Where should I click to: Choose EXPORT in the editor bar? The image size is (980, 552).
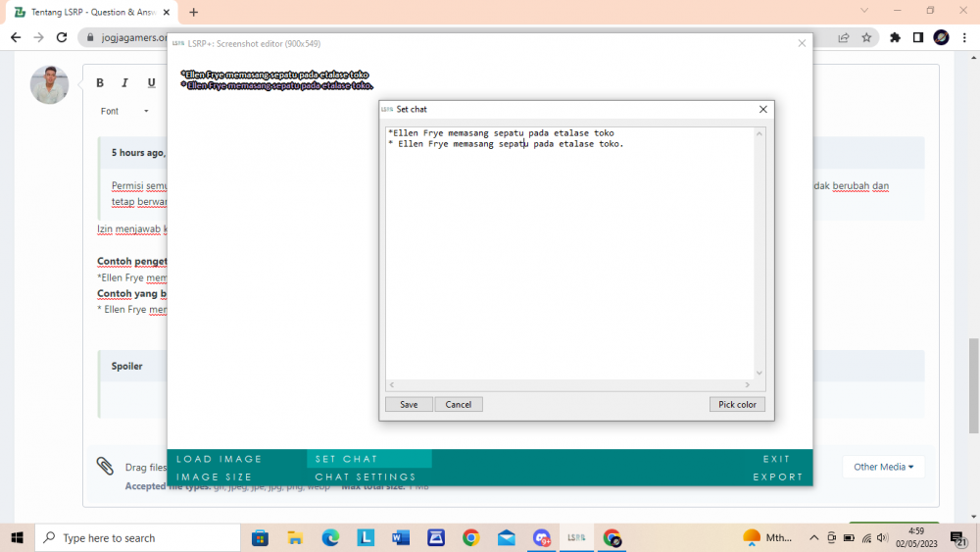click(777, 477)
